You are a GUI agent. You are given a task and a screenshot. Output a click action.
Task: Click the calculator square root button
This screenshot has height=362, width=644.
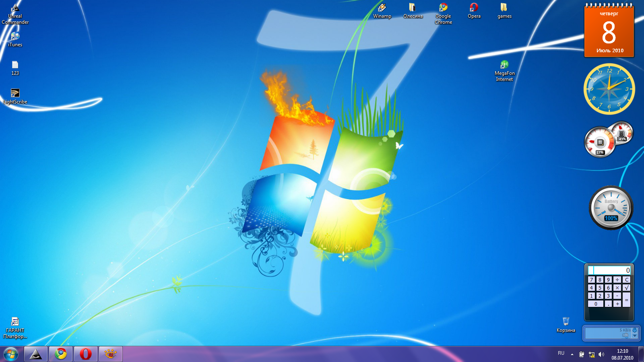point(627,288)
